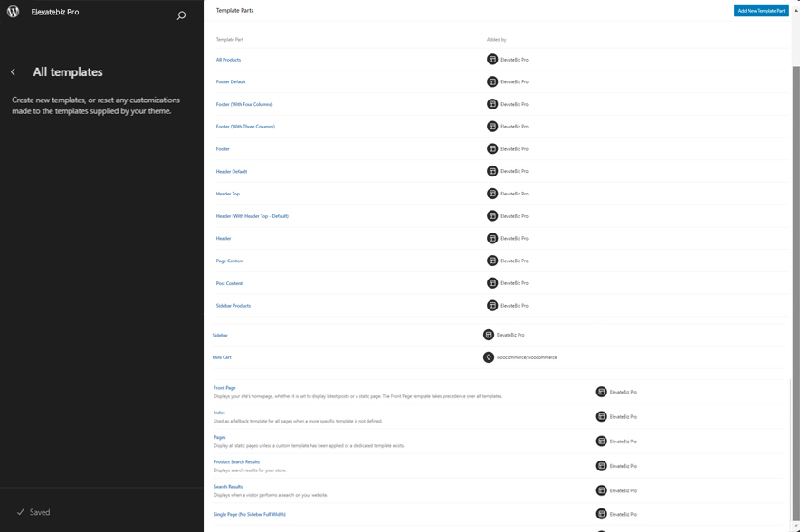The image size is (800, 532).
Task: Open the Mini Cart template part
Action: pyautogui.click(x=222, y=357)
